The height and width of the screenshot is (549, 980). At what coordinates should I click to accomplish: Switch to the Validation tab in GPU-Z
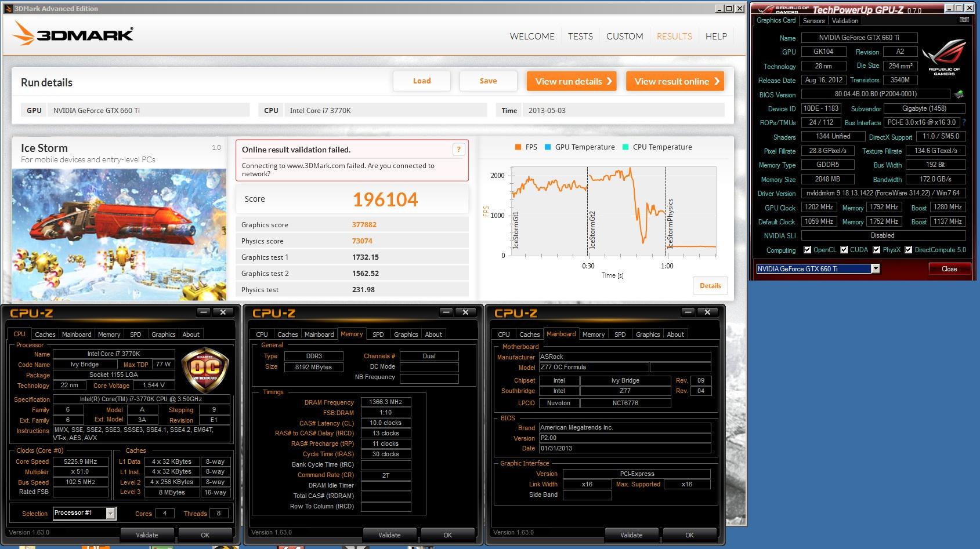point(845,20)
